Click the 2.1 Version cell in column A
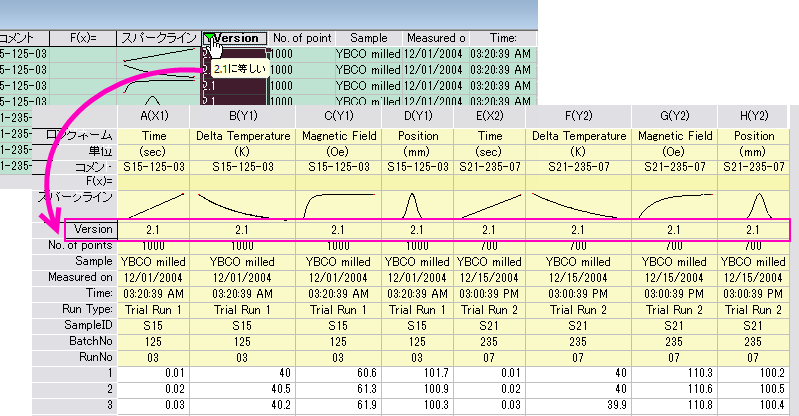The image size is (799, 416). (x=153, y=230)
